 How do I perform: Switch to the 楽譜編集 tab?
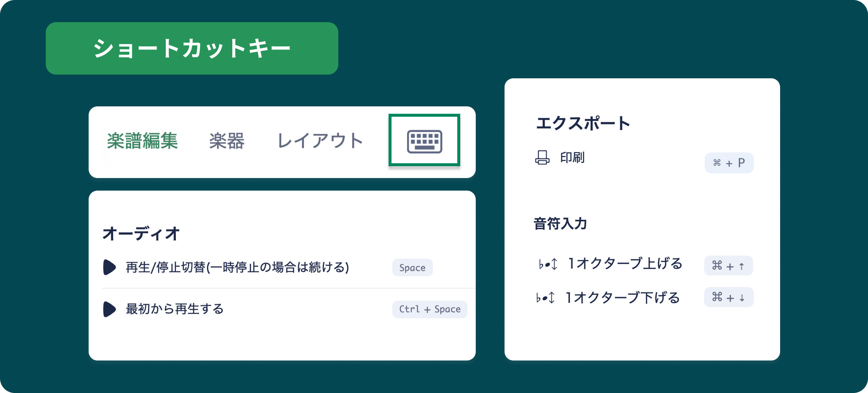[143, 141]
